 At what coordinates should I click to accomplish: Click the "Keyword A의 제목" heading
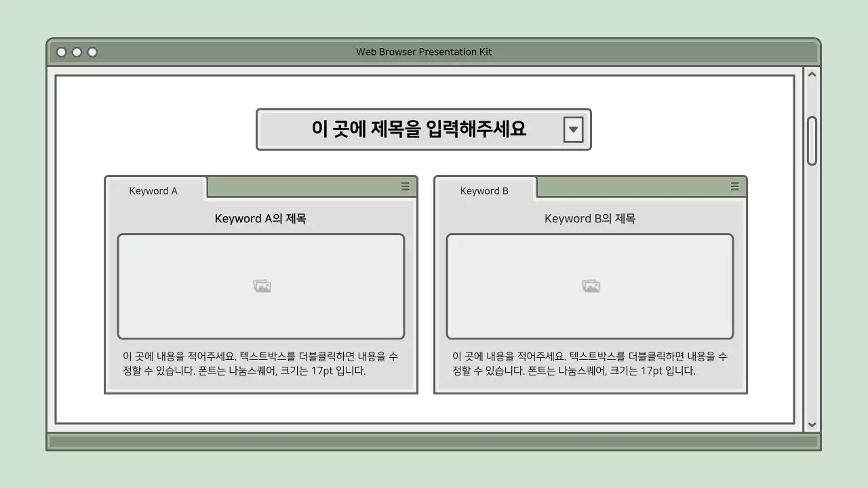click(262, 218)
